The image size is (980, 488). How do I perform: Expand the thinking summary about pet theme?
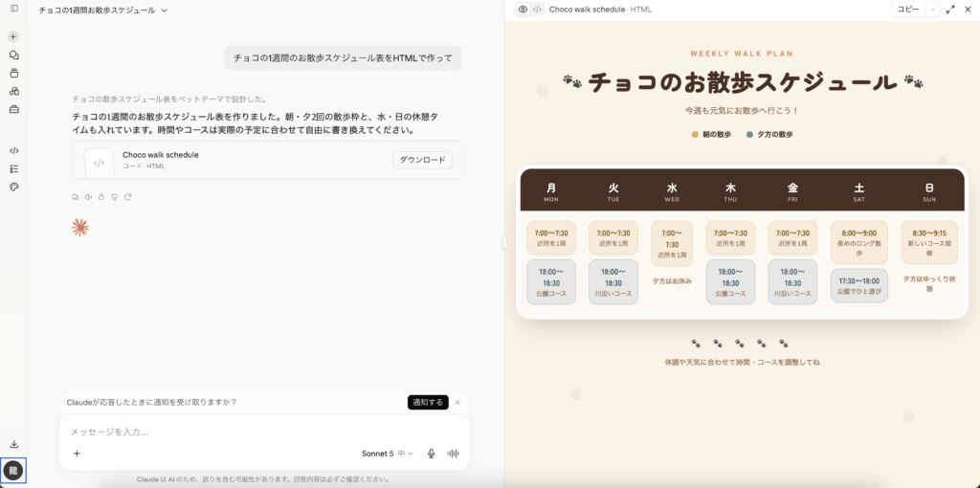coord(169,99)
